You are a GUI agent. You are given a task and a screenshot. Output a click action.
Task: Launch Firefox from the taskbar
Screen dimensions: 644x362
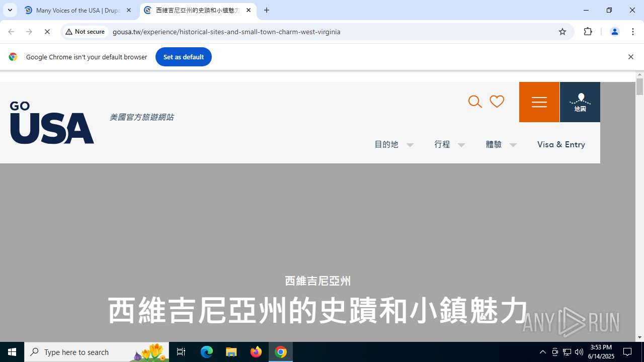click(x=256, y=352)
